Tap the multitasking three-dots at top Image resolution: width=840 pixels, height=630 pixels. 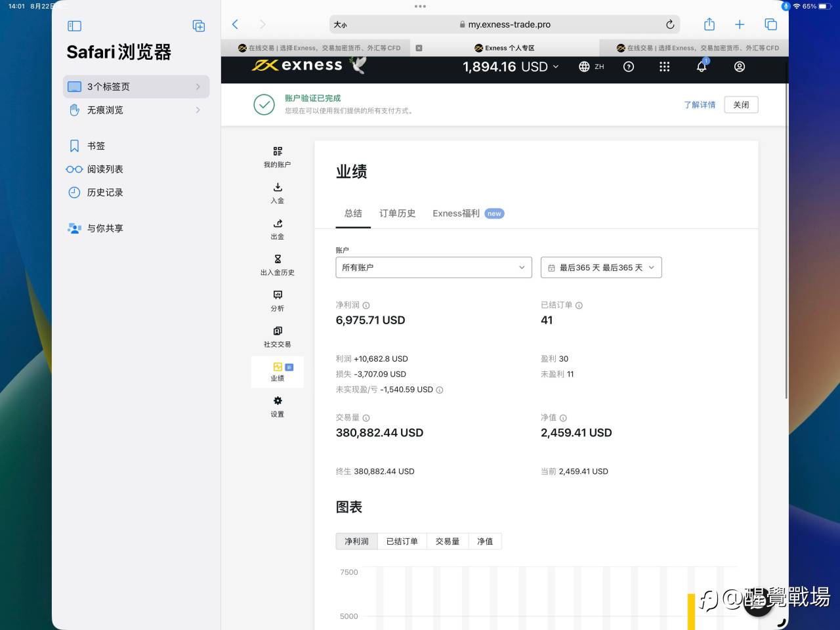coord(420,7)
